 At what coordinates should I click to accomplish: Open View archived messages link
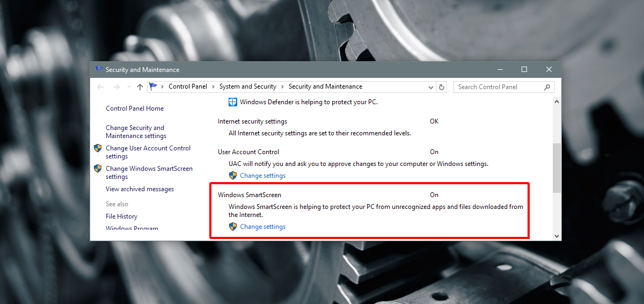pyautogui.click(x=140, y=189)
